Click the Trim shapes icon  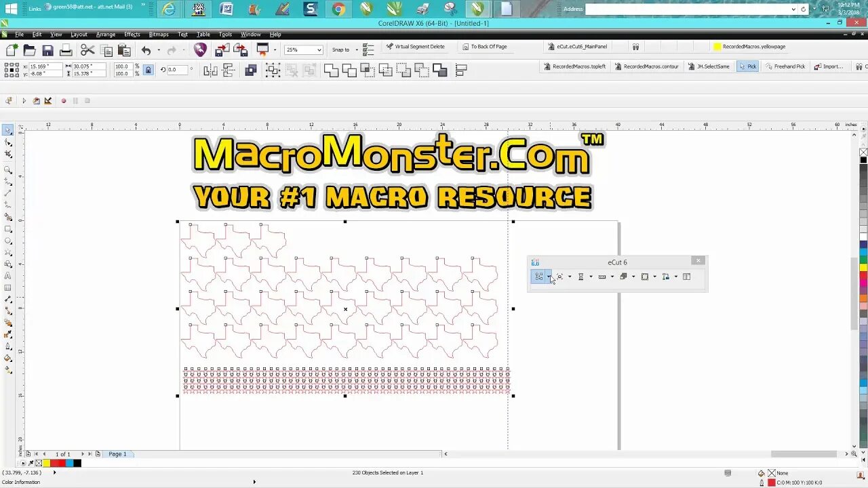349,70
